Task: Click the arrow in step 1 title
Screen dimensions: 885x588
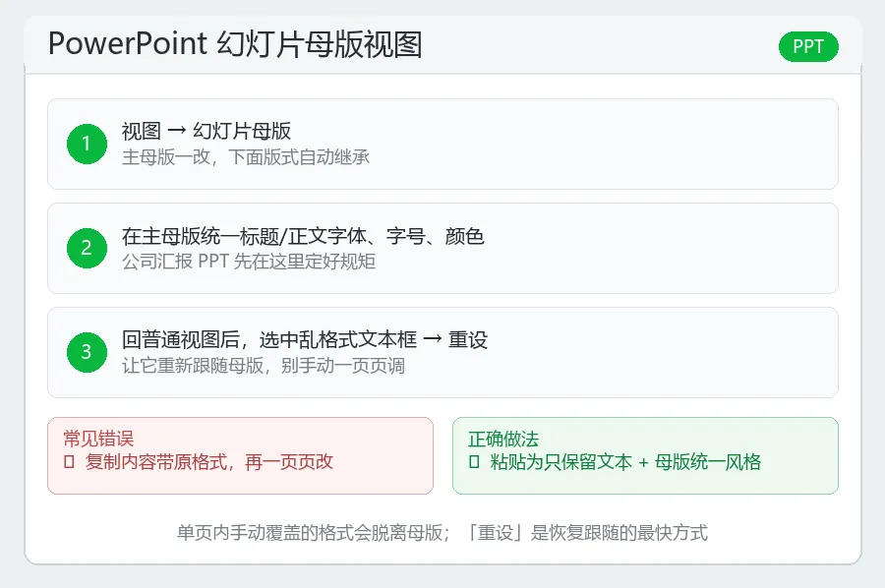Action: (x=177, y=131)
